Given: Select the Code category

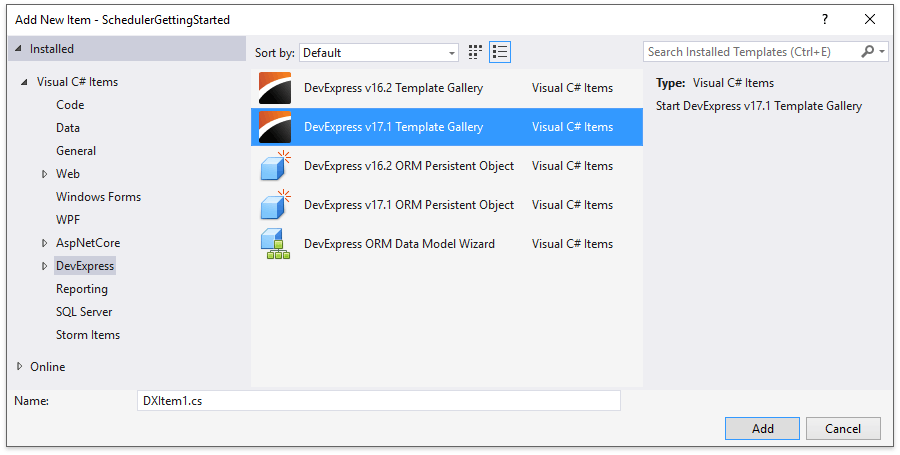Looking at the screenshot, I should click(70, 105).
